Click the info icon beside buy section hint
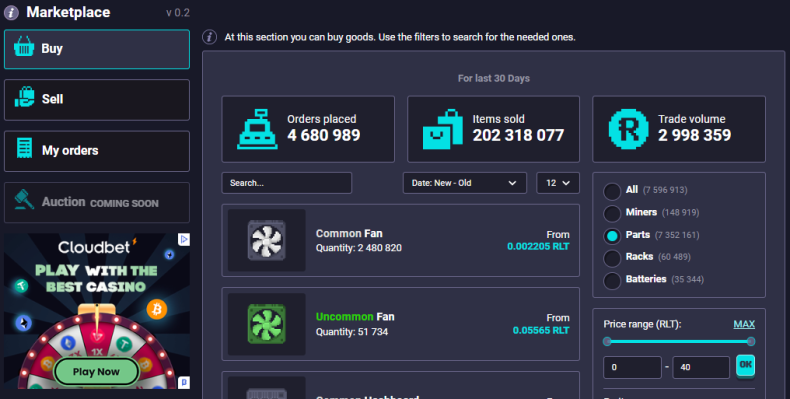This screenshot has width=790, height=399. click(x=210, y=37)
